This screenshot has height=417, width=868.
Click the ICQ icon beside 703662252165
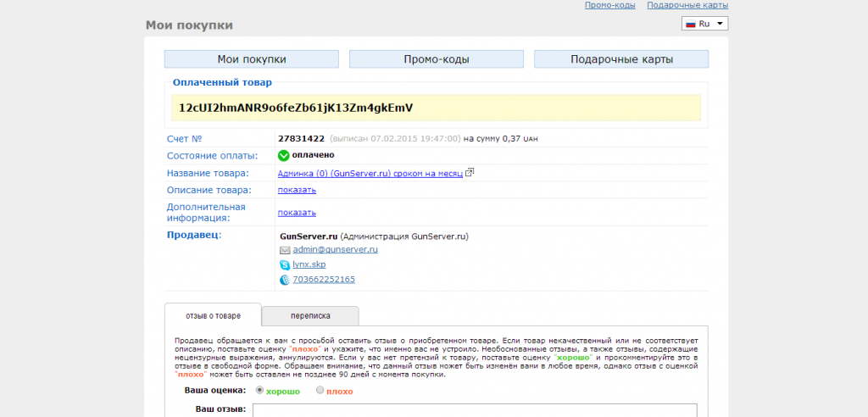285,280
